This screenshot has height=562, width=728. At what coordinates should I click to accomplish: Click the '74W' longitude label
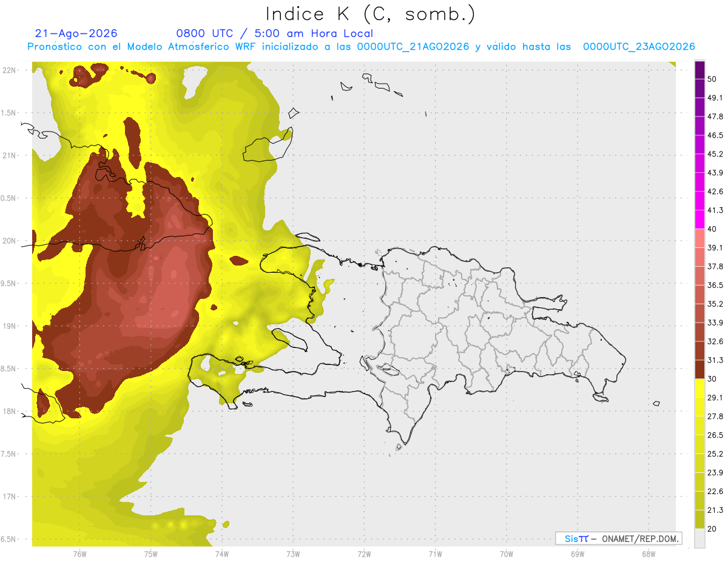[221, 554]
